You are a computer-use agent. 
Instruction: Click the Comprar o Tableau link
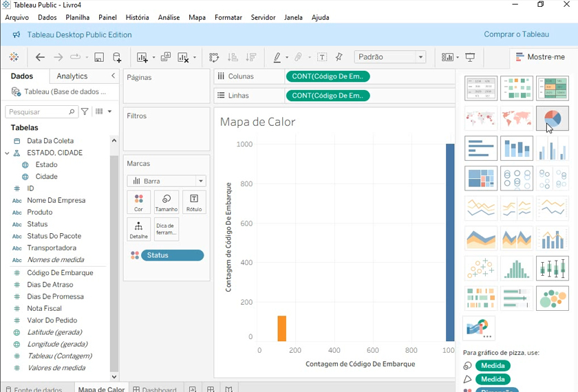516,34
